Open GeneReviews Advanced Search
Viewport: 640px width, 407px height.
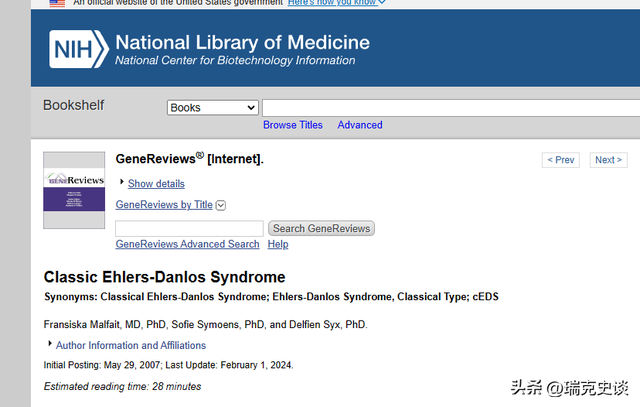(x=187, y=244)
